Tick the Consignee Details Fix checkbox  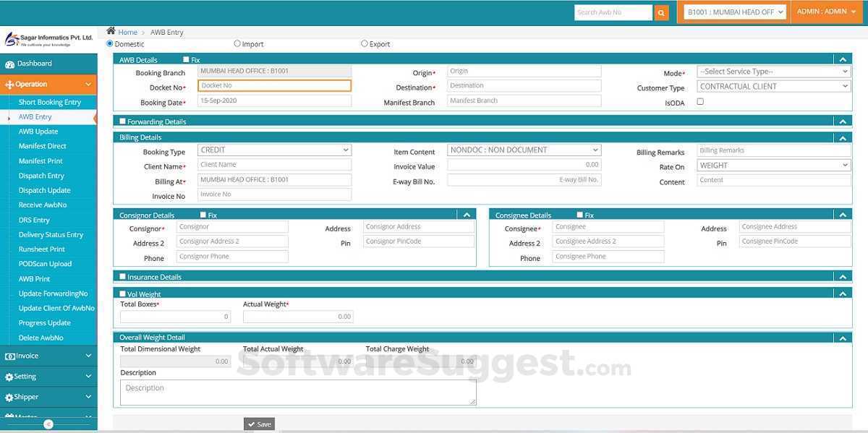[x=580, y=215]
